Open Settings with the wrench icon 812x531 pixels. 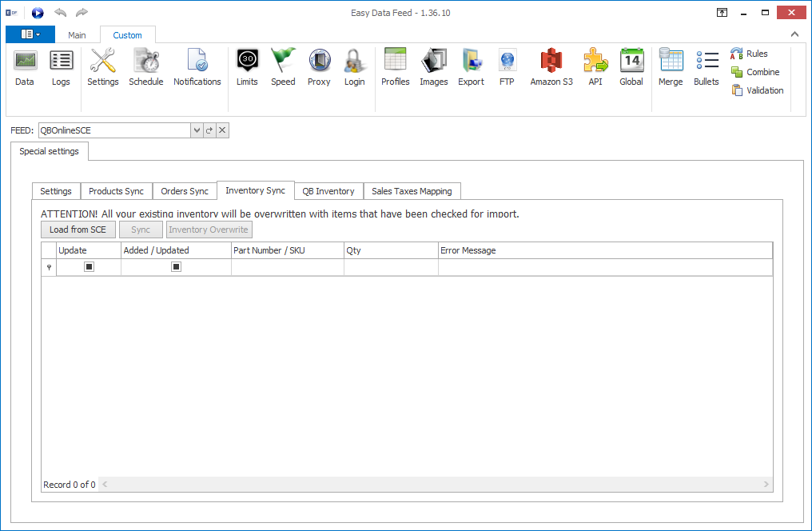pos(102,67)
